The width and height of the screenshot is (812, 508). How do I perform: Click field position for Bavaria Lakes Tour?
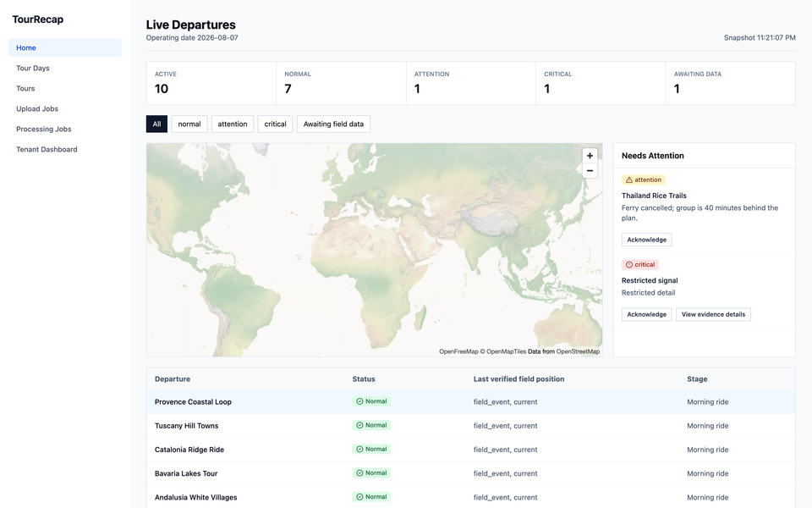(506, 473)
